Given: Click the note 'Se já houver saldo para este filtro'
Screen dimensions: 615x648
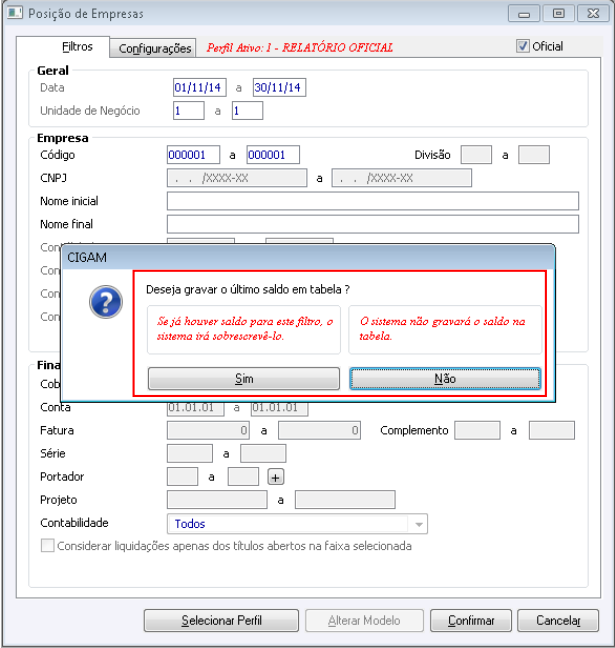Looking at the screenshot, I should (x=245, y=329).
